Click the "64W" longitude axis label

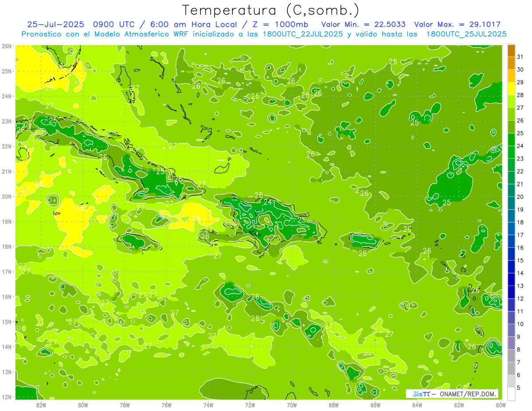coord(417,405)
